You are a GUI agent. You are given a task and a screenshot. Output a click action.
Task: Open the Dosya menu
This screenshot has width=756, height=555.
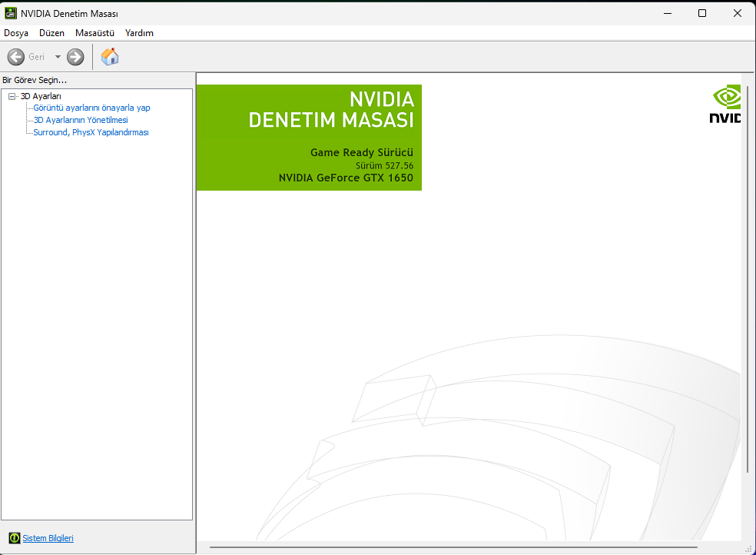click(x=16, y=33)
